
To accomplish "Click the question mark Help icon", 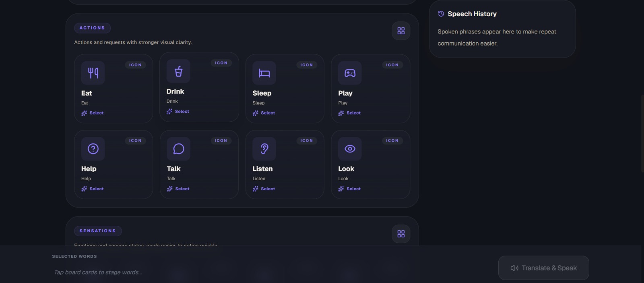I will (x=93, y=149).
